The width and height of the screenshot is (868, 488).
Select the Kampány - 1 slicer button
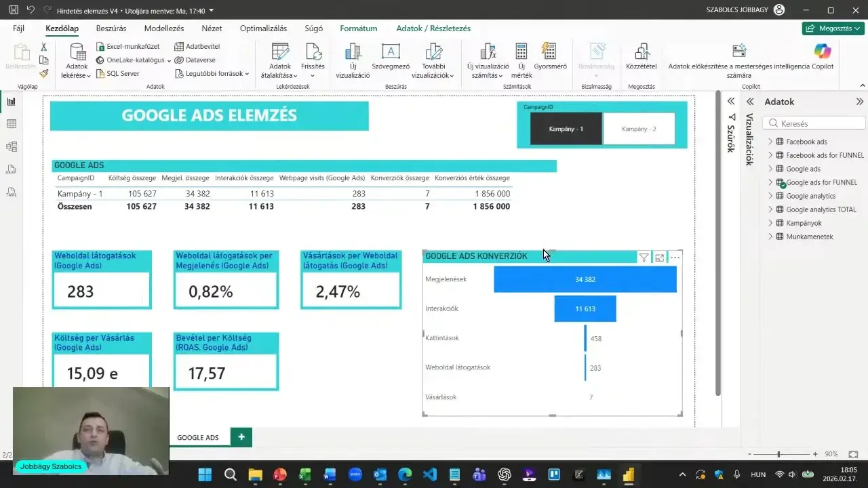pos(566,129)
